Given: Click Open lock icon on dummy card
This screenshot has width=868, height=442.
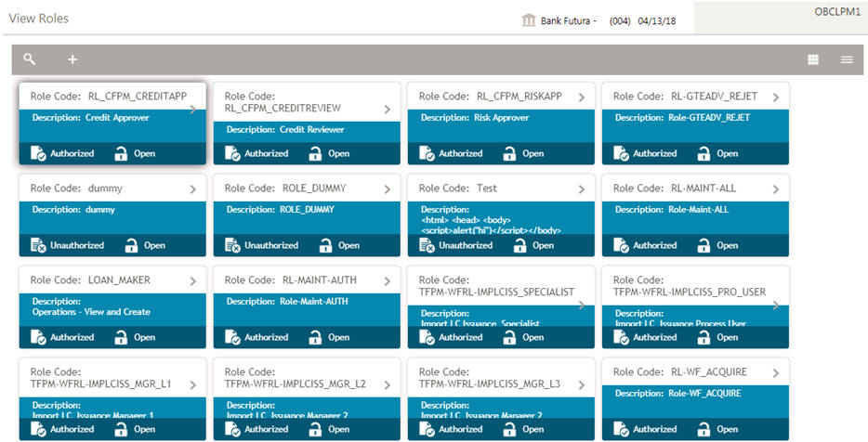Looking at the screenshot, I should pos(131,245).
